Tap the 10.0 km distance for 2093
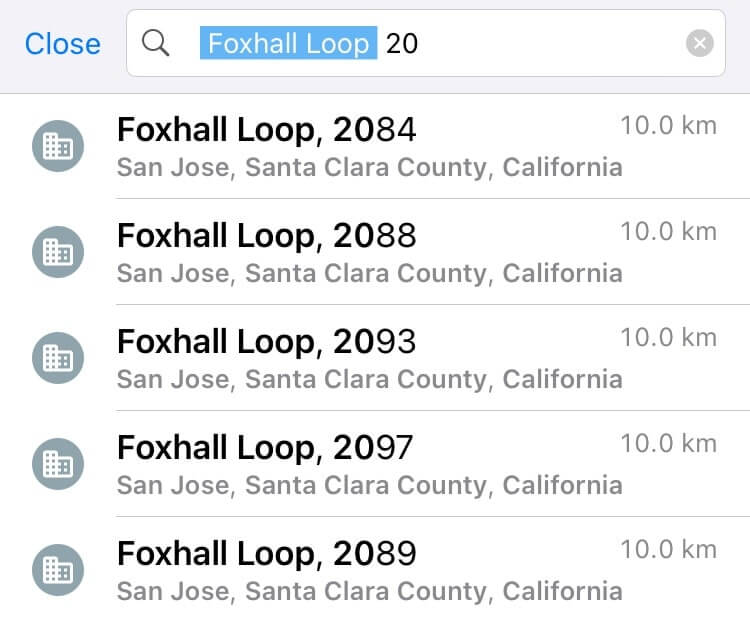 668,338
